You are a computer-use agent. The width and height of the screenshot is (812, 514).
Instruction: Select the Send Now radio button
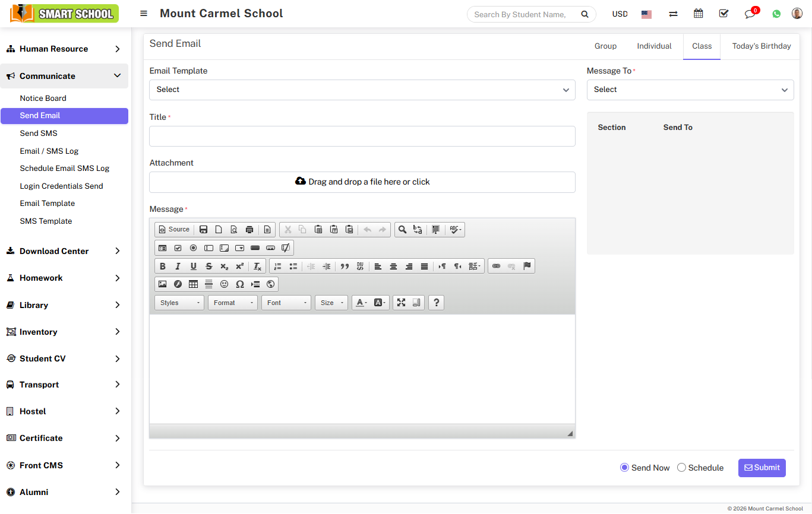coord(624,468)
